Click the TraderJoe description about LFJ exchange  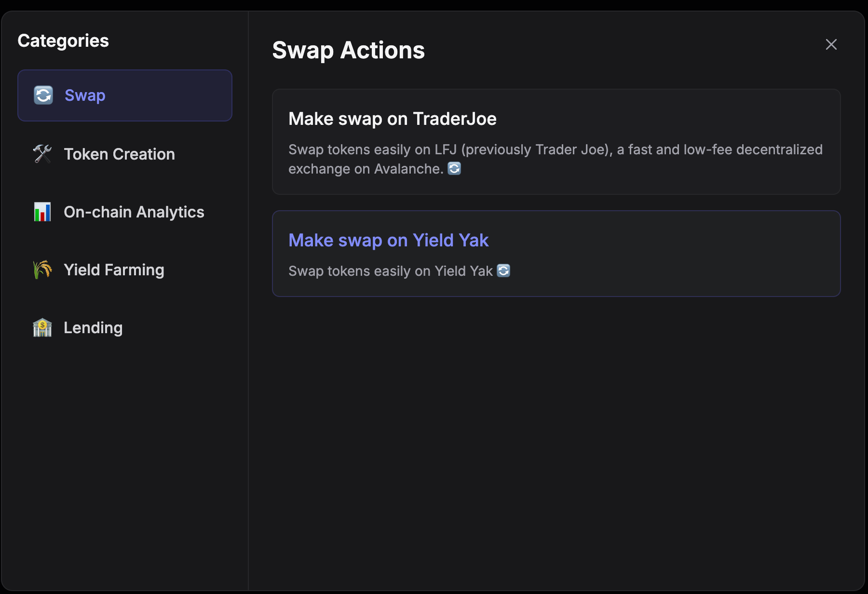click(x=556, y=159)
